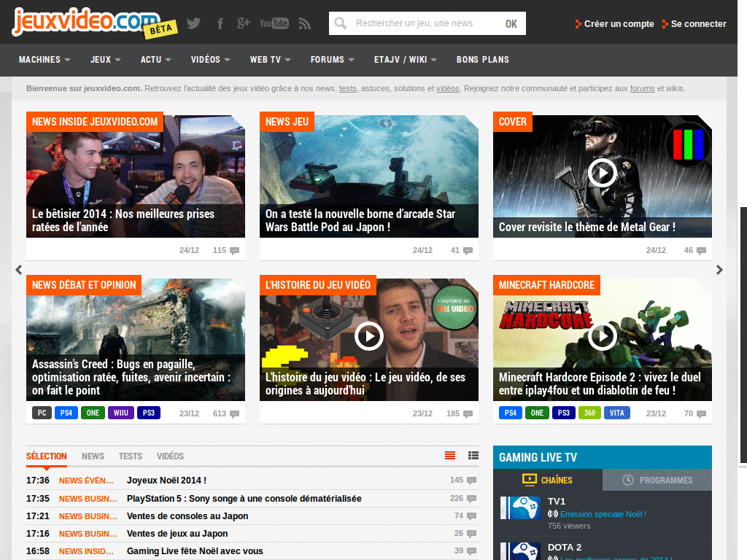Image resolution: width=747 pixels, height=560 pixels.
Task: Click the OK search button
Action: pos(511,24)
